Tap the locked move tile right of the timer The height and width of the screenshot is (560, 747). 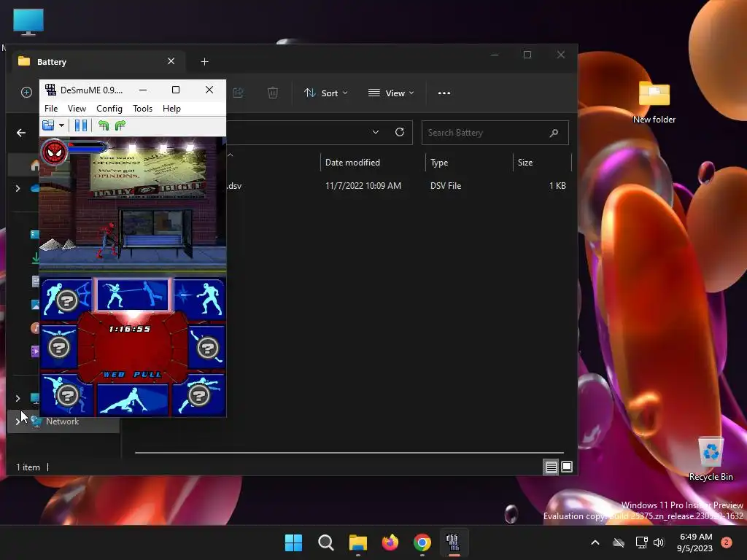pyautogui.click(x=206, y=346)
